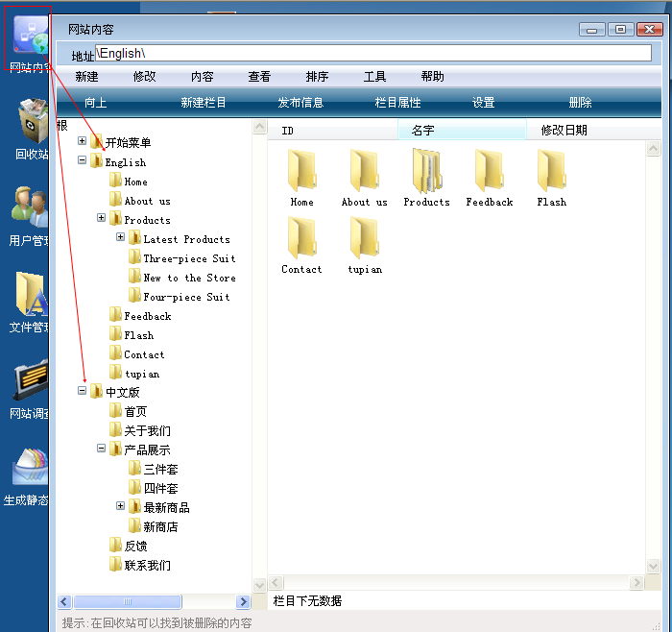The height and width of the screenshot is (632, 672).
Task: Click the address input field
Action: (x=372, y=53)
